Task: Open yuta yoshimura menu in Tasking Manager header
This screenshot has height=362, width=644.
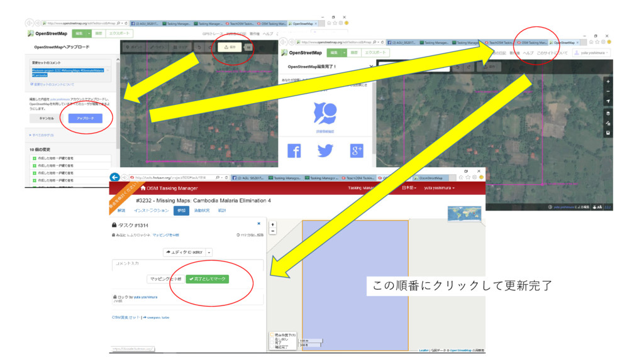Action: [x=439, y=188]
